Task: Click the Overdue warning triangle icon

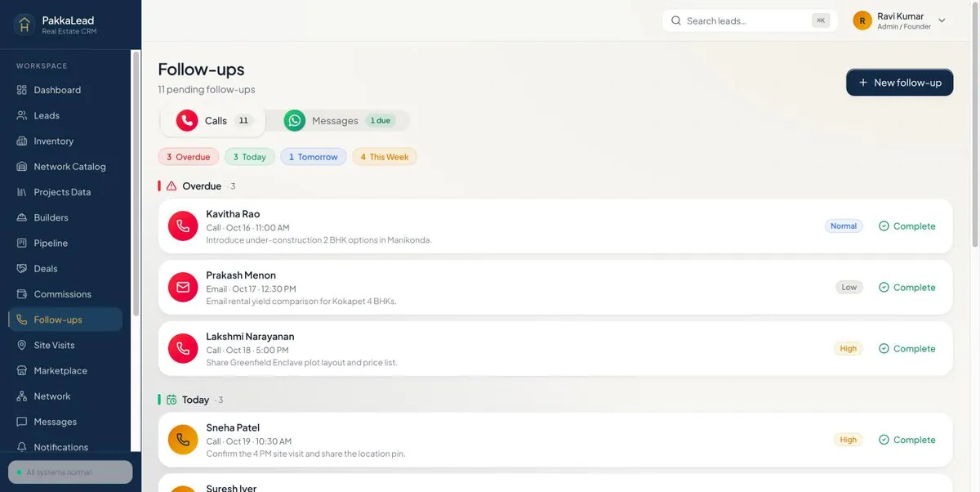Action: pyautogui.click(x=171, y=186)
